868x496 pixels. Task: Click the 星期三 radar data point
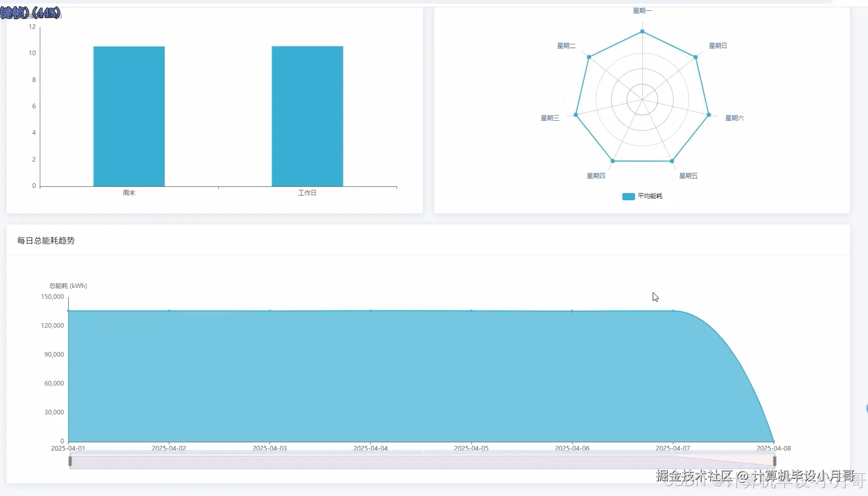point(576,115)
